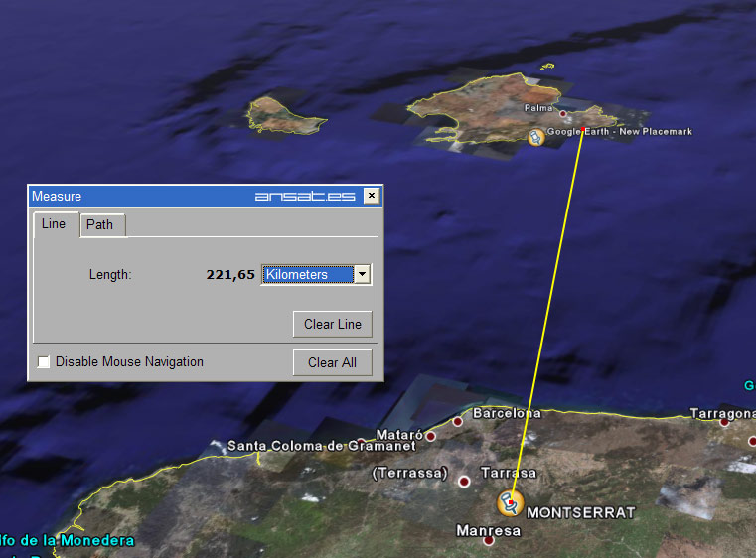
Task: Click the Palma city dot marker
Action: click(x=563, y=114)
